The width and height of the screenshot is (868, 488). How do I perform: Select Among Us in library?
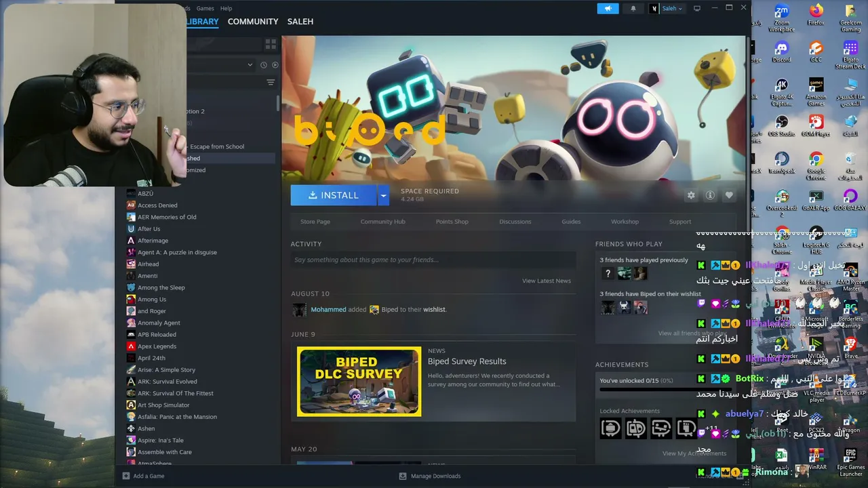pos(152,300)
